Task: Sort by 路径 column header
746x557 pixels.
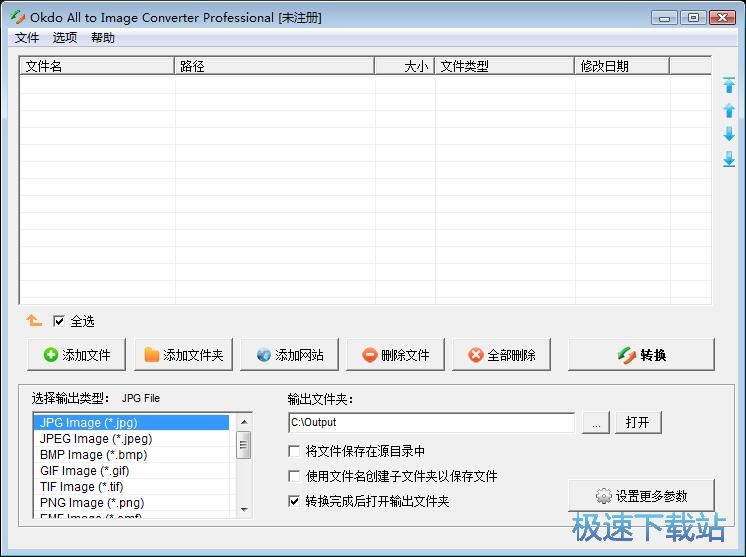Action: point(275,66)
